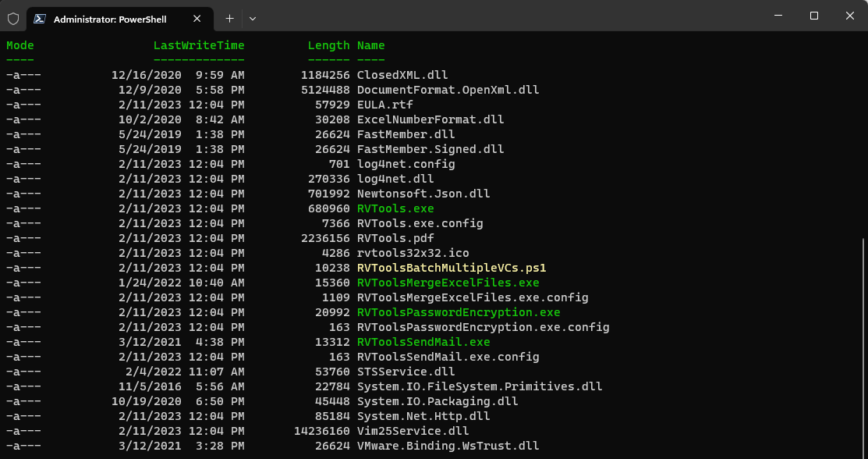Click the FastMember.dll file name
Viewport: 868px width, 459px height.
(x=406, y=135)
